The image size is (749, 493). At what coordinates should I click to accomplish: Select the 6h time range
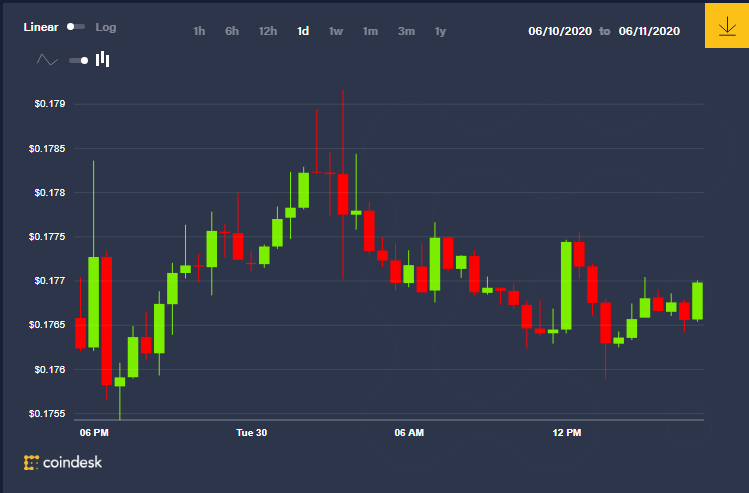pyautogui.click(x=232, y=31)
